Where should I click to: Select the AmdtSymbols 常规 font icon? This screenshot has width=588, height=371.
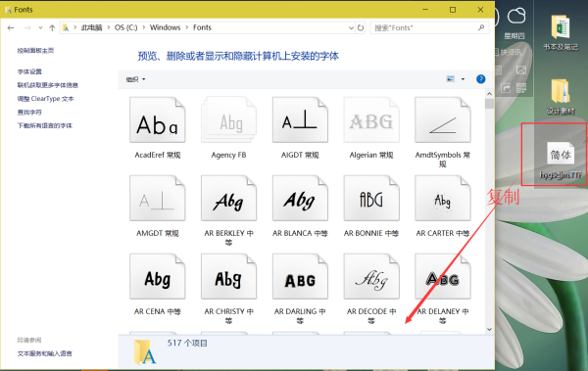443,120
